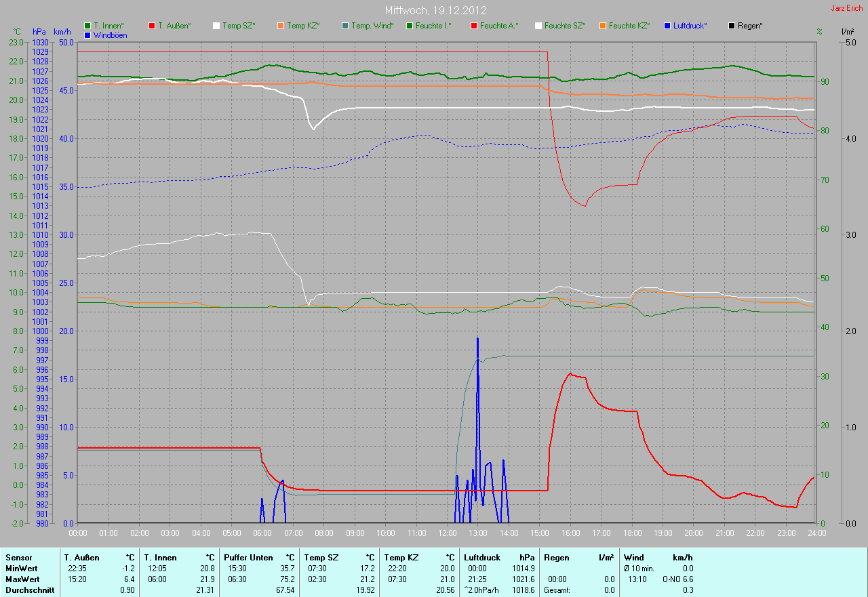Click the T. Außen maximum value '6.4'
Screen dimensions: 868x597
pos(129,579)
